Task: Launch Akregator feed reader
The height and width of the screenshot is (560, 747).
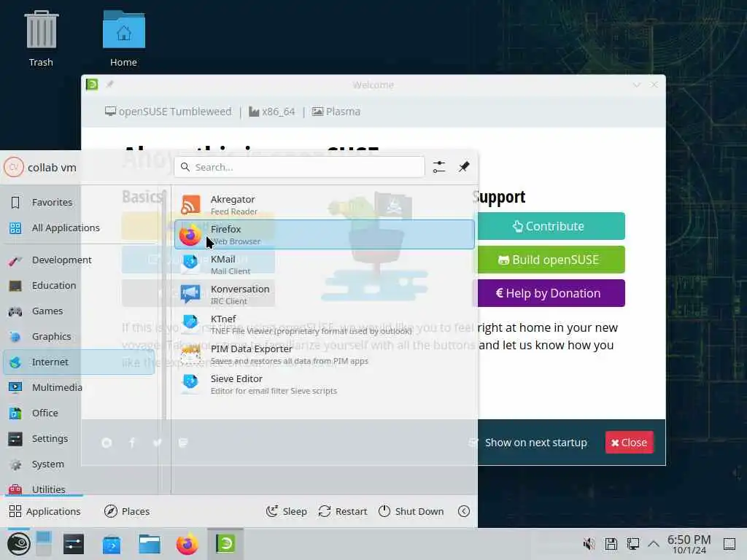Action: click(325, 205)
